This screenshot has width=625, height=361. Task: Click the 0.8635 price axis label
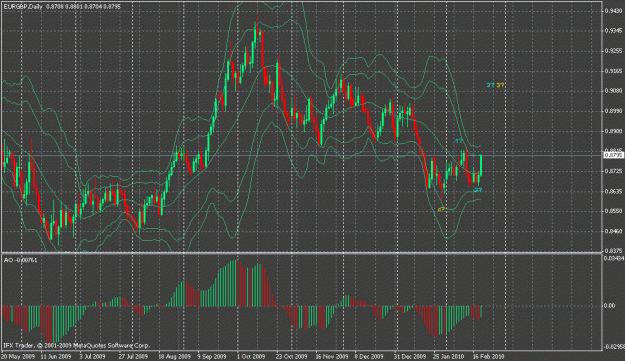613,191
